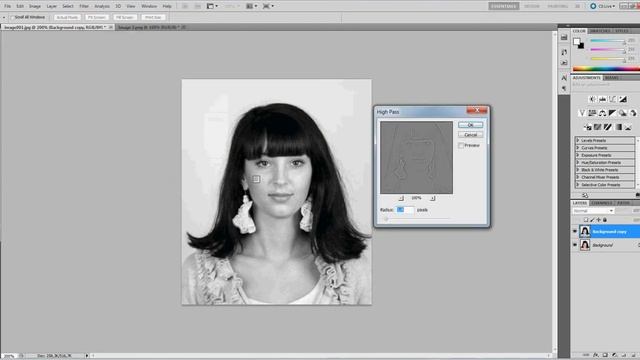Screen dimensions: 640x360
Task: Click the Fit Screen button
Action: click(x=97, y=18)
